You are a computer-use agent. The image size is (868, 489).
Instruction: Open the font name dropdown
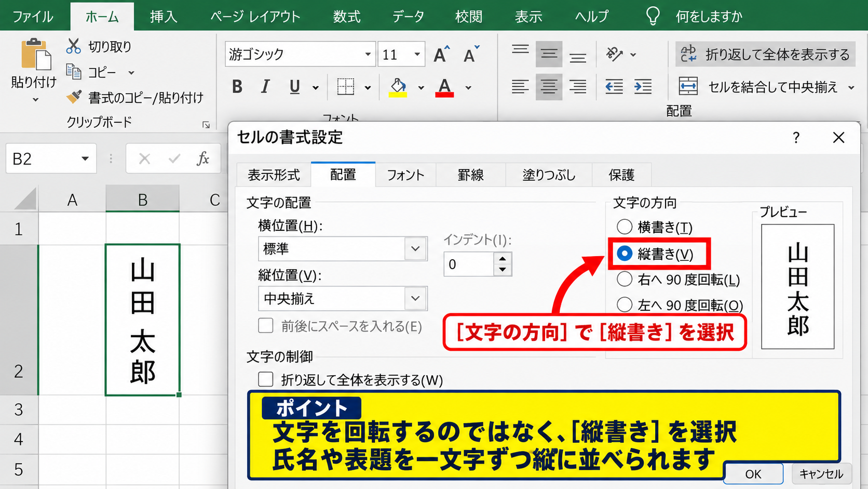tap(368, 54)
